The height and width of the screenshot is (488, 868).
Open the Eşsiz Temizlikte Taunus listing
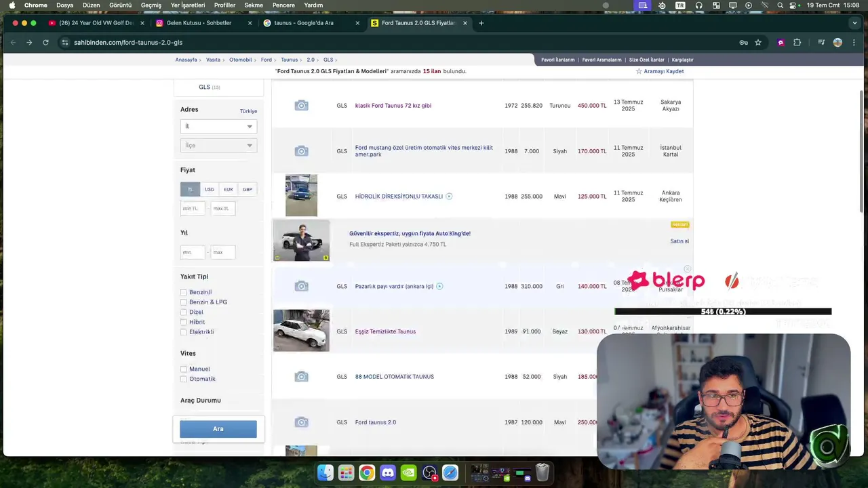[385, 331]
